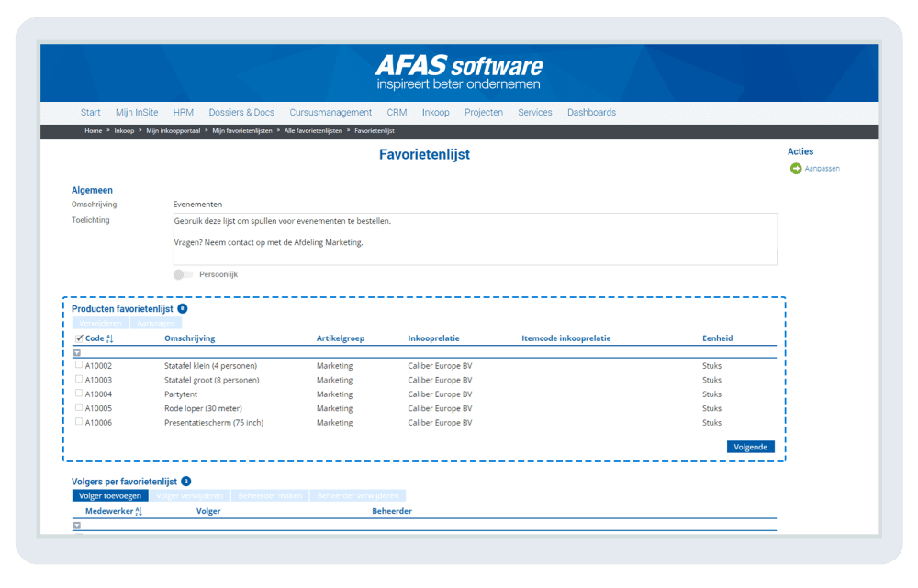
Task: Click the Volgende button
Action: pyautogui.click(x=750, y=446)
